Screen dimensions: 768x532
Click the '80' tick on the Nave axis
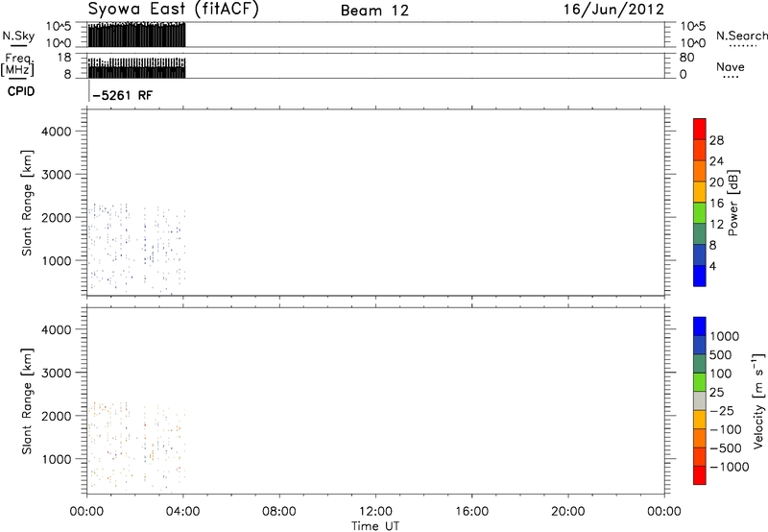686,58
